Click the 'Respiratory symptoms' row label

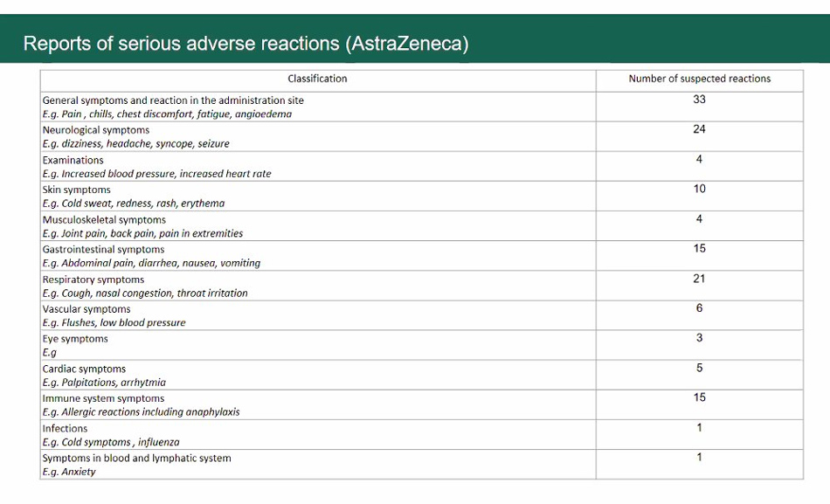93,280
